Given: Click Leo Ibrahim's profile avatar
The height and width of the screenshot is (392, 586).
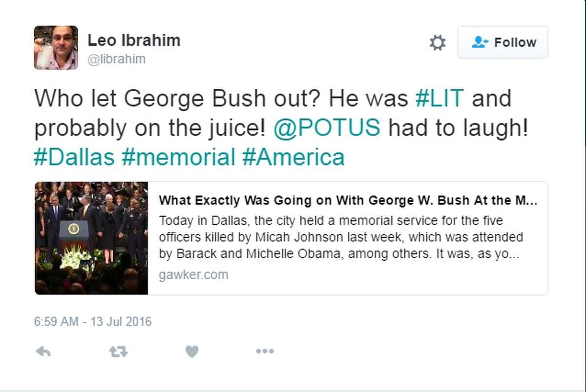Looking at the screenshot, I should click(56, 47).
